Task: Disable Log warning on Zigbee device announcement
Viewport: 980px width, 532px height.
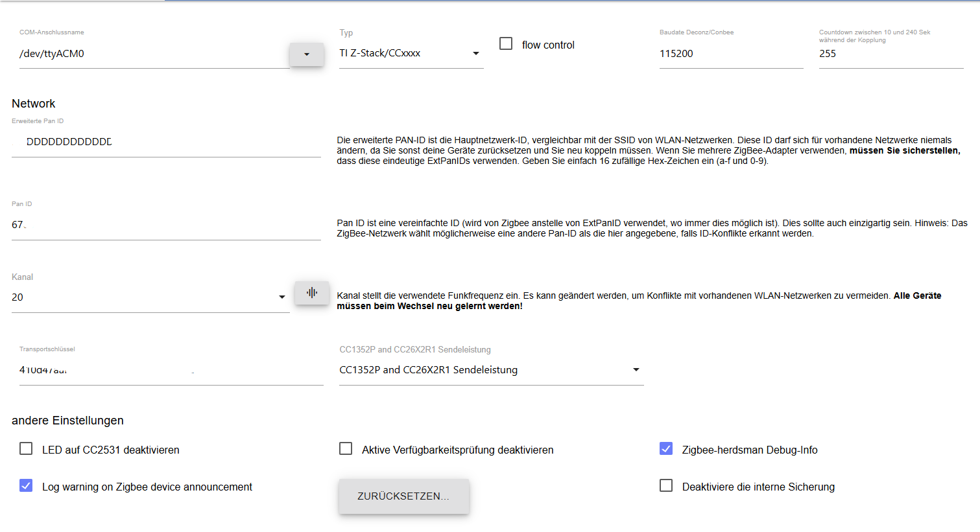Action: [x=26, y=485]
